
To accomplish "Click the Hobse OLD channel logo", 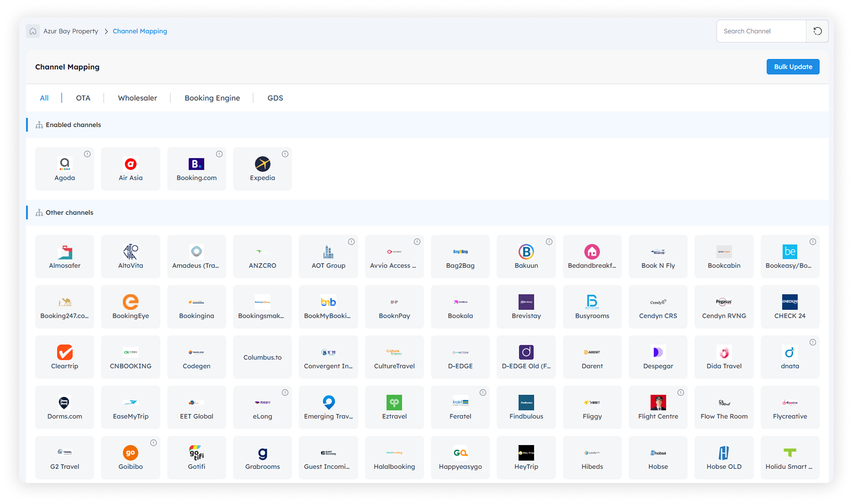I will 724,452.
